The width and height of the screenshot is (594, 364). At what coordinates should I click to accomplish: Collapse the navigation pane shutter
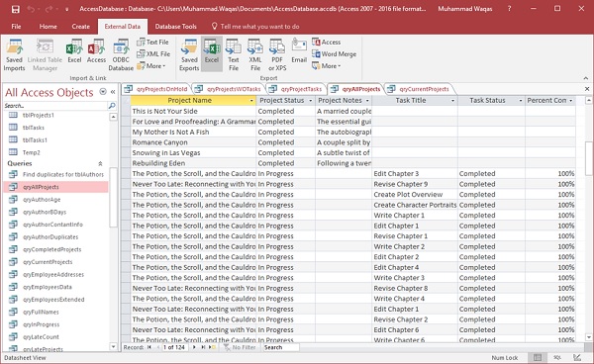click(x=113, y=92)
